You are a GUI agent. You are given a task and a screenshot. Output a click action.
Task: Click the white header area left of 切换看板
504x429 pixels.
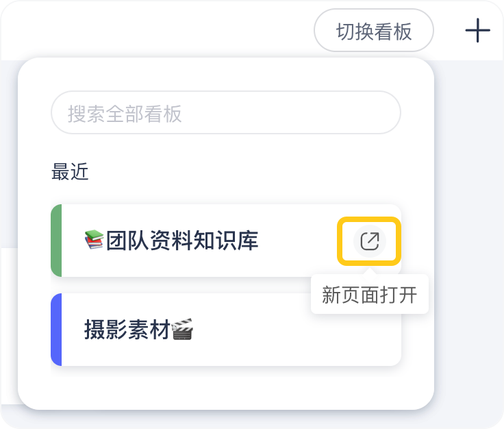click(151, 31)
